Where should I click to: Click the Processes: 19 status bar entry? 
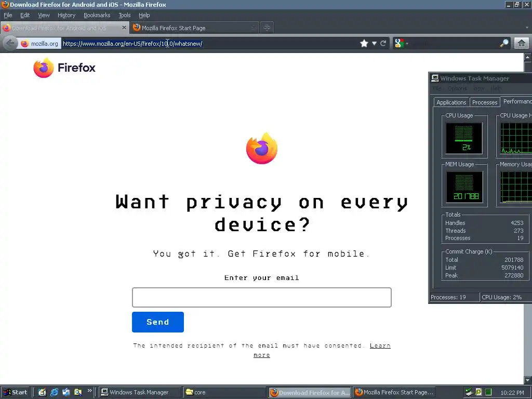pos(454,297)
